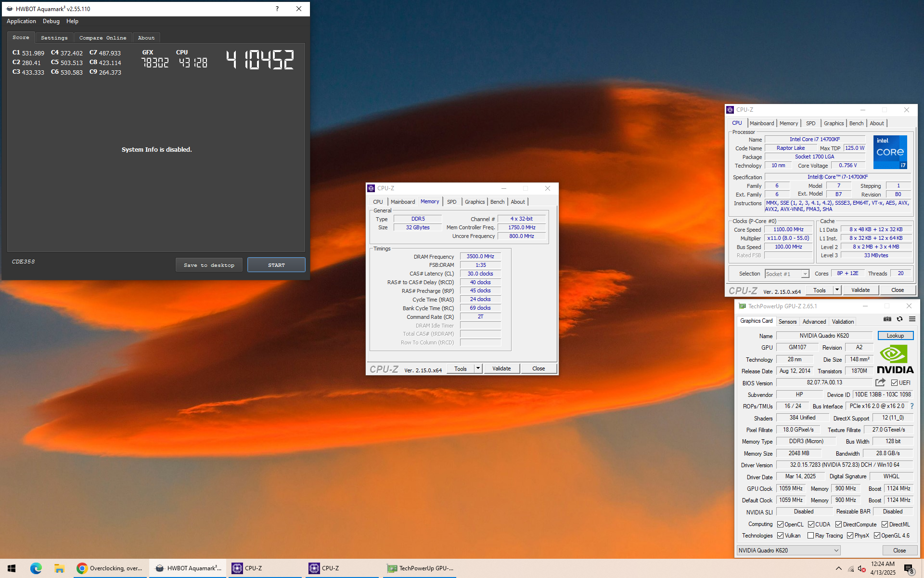Screen dimensions: 924x578
Task: Open the Validation tab in GPU-Z
Action: 843,322
